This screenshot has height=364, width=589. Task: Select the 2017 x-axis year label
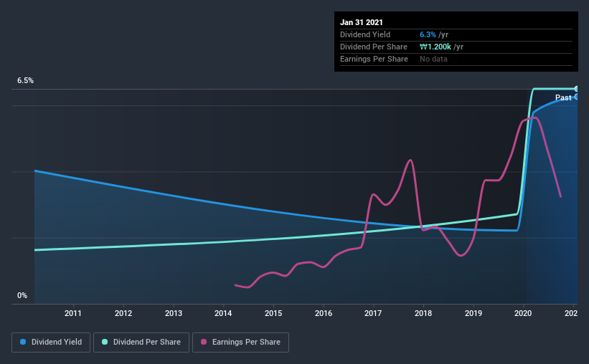(x=373, y=313)
